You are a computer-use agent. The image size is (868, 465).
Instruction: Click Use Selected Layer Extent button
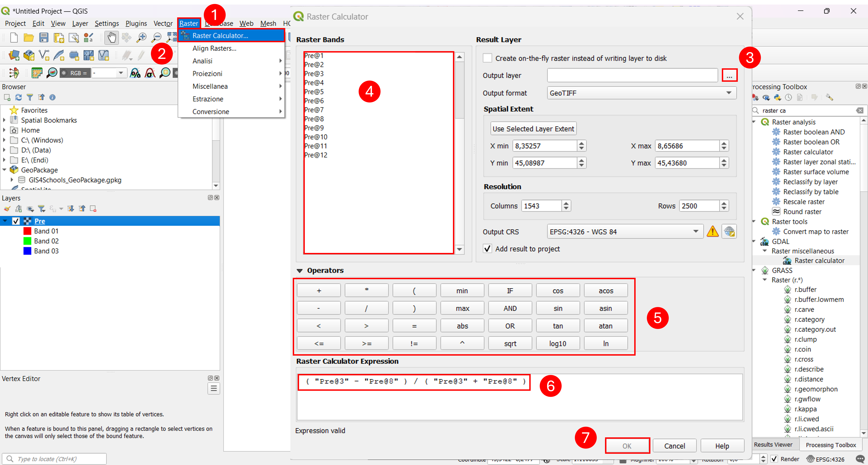click(x=533, y=129)
